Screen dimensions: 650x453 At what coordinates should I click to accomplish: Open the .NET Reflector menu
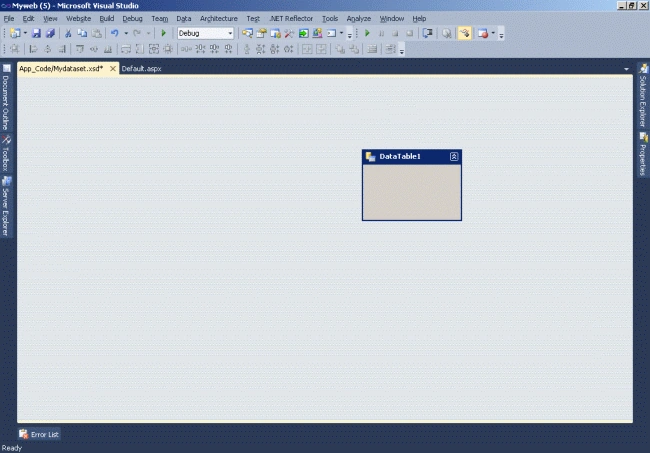pyautogui.click(x=291, y=19)
